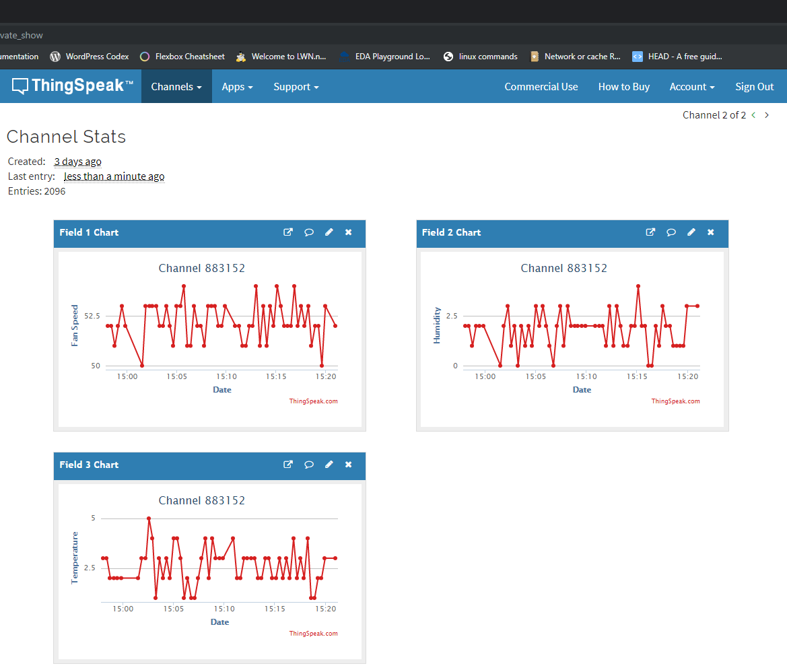787x672 pixels.
Task: Open linux commands bookmark
Action: [480, 56]
